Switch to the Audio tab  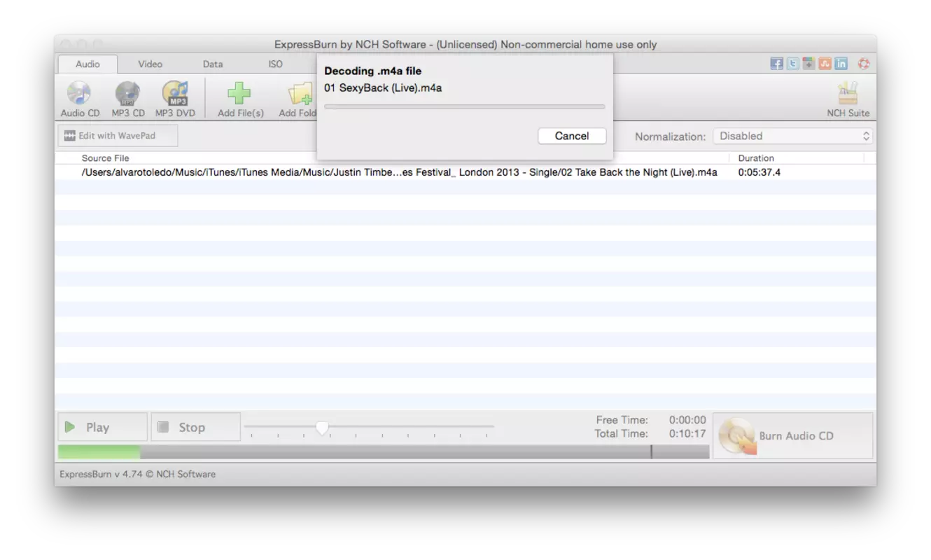coord(87,64)
